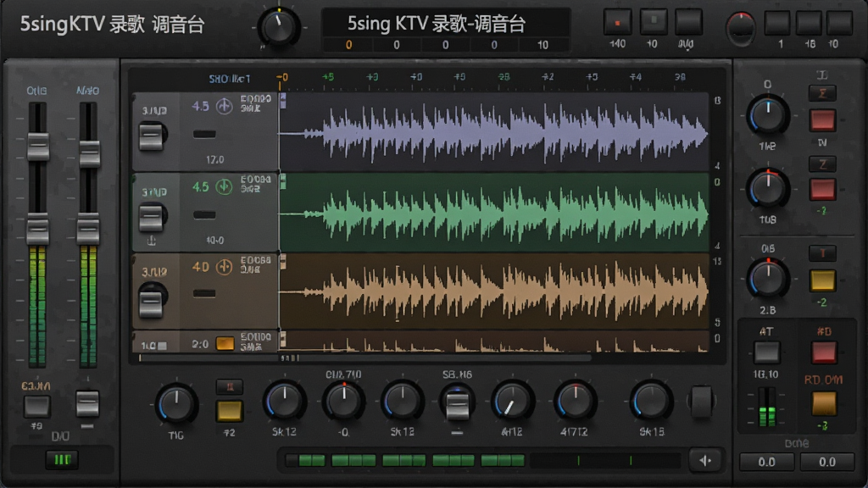Image resolution: width=868 pixels, height=488 pixels.
Task: Click the 17.0 value on the purple track
Action: coord(214,160)
